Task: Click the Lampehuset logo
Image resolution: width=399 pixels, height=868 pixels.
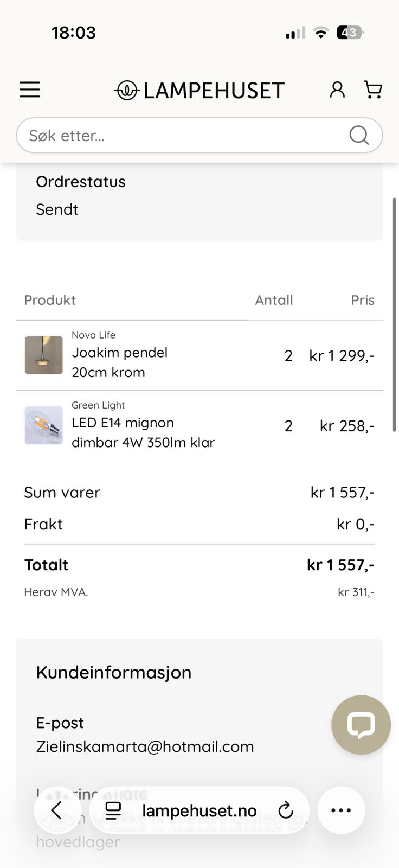Action: pyautogui.click(x=200, y=91)
